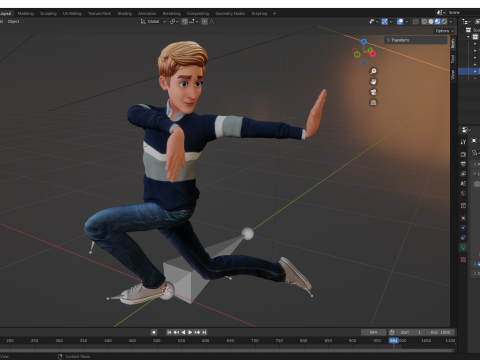Screen dimensions: 480x360
Task: Open the Object Constraints properties icon
Action: click(x=463, y=237)
